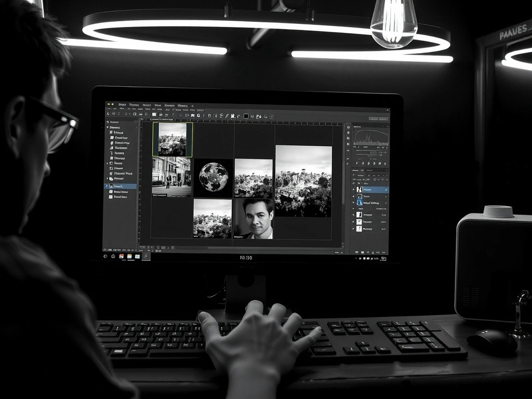Click the Windows Start button on the taskbar

pyautogui.click(x=105, y=256)
